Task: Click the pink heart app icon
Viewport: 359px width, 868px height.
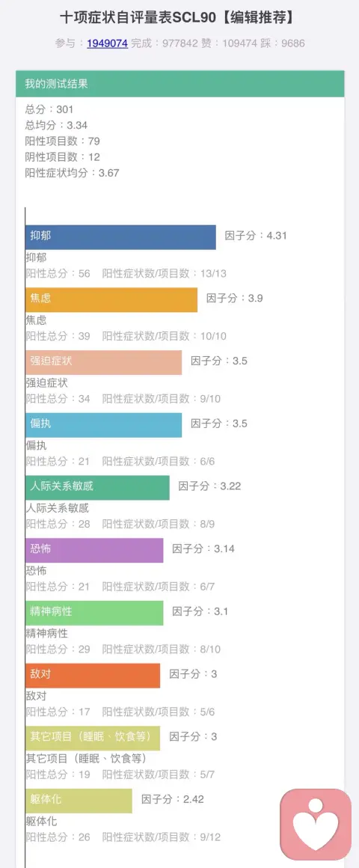Action: click(316, 824)
